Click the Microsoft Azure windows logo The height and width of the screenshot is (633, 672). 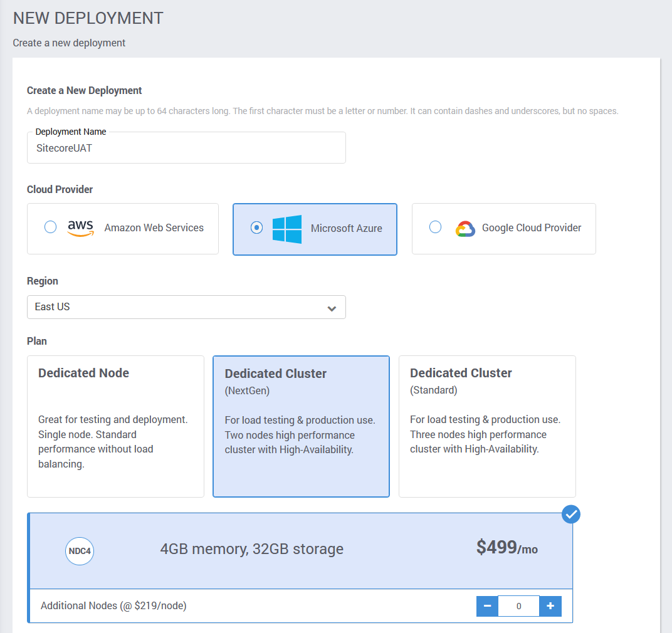point(287,229)
